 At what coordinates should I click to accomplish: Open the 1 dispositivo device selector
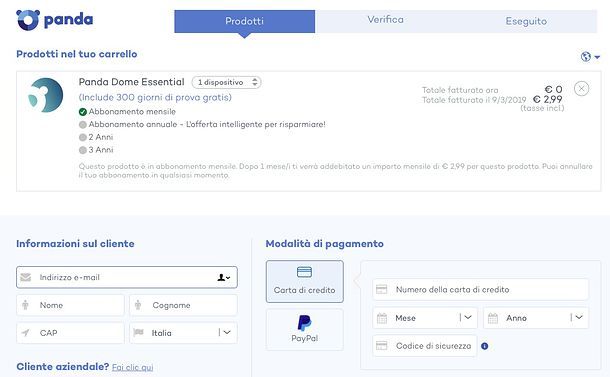tap(226, 82)
